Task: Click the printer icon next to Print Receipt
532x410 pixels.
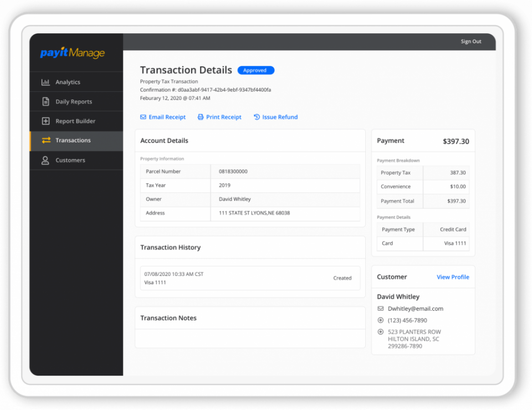Action: click(199, 117)
